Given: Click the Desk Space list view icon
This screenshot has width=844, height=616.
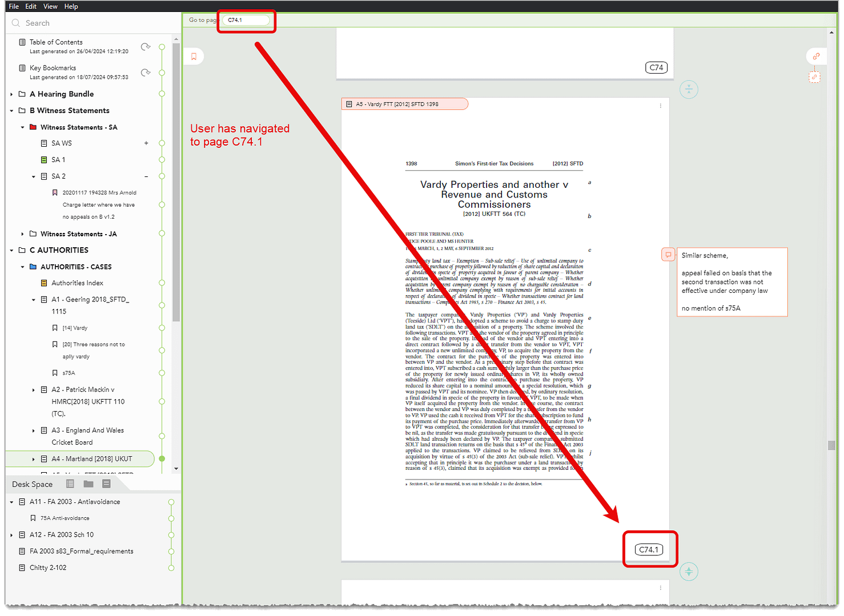Looking at the screenshot, I should [x=70, y=484].
